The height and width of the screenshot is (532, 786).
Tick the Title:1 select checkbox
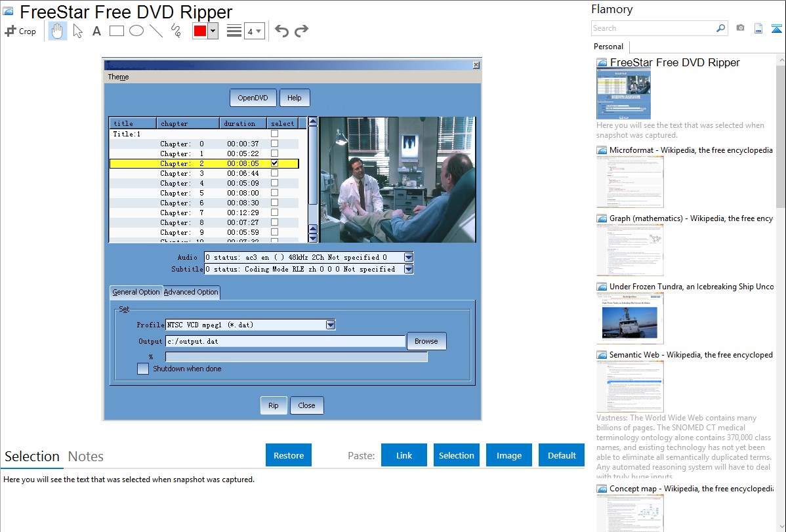[274, 134]
